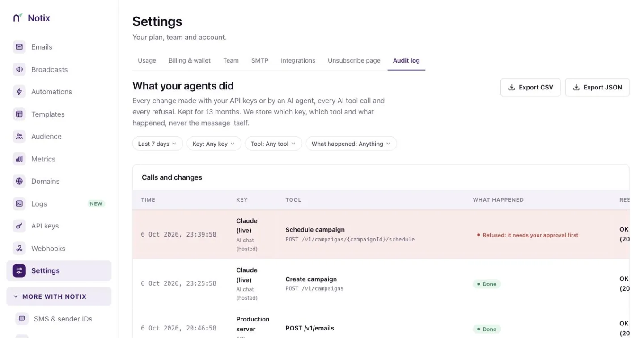Switch to the Unsubscribe page tab
The width and height of the screenshot is (644, 338).
(354, 60)
